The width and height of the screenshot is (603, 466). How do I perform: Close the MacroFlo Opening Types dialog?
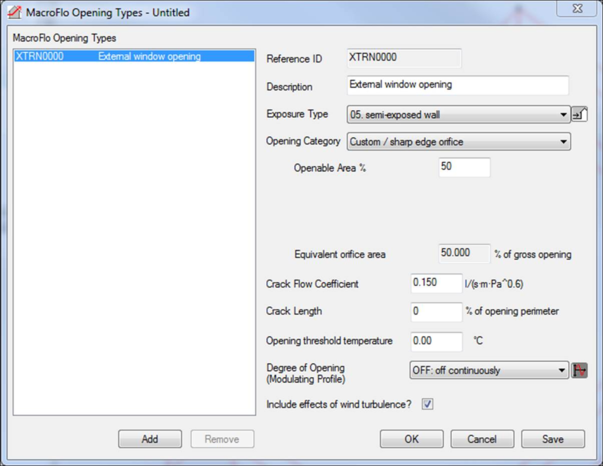click(x=580, y=12)
